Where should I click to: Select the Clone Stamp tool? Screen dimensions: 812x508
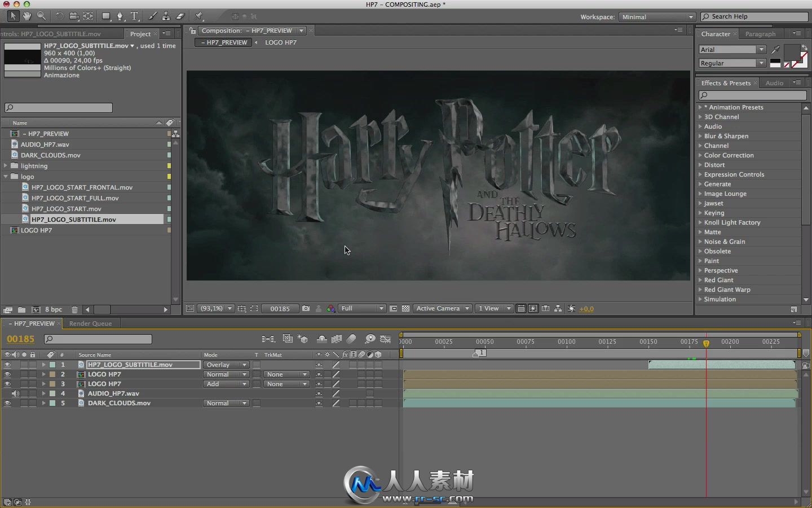click(x=166, y=16)
